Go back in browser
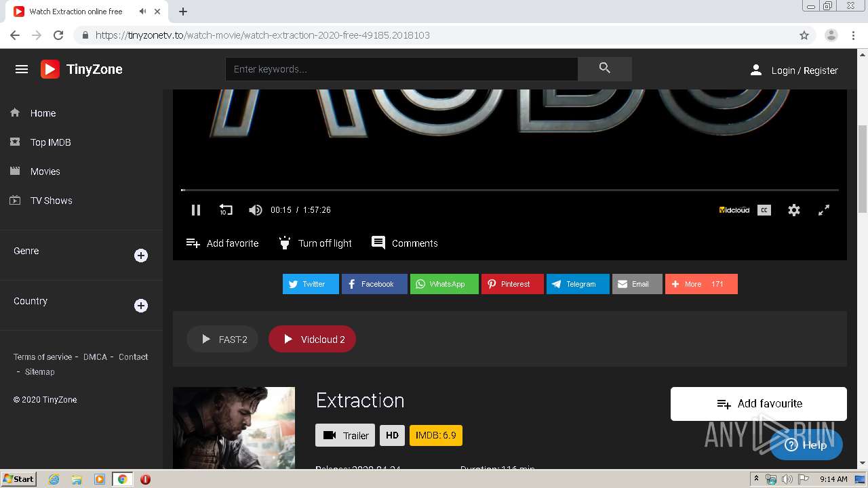 point(15,35)
